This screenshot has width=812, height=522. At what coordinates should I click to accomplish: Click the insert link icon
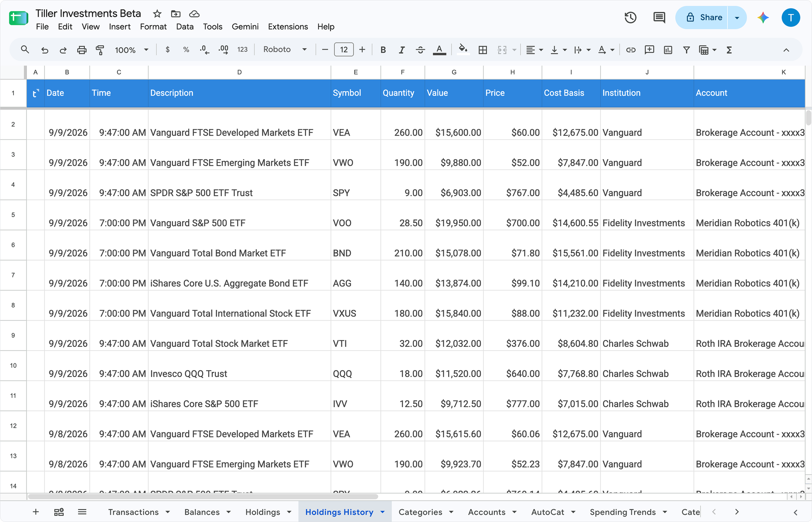[x=631, y=50]
